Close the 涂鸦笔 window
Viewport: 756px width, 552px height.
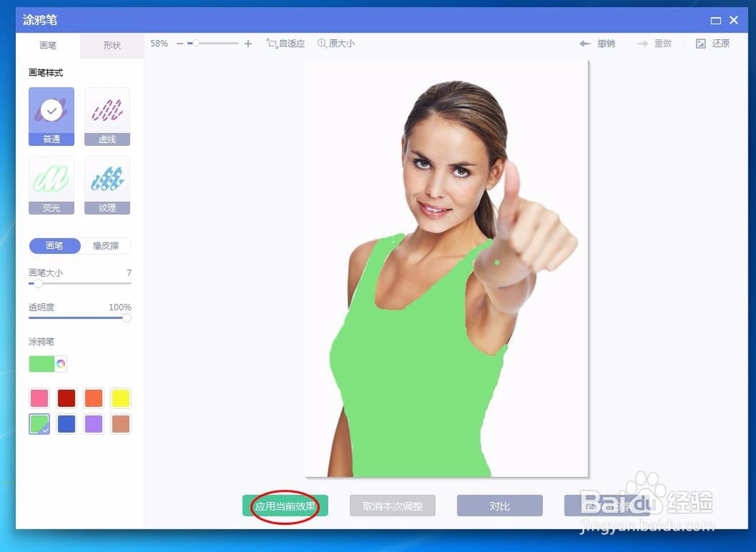[734, 20]
